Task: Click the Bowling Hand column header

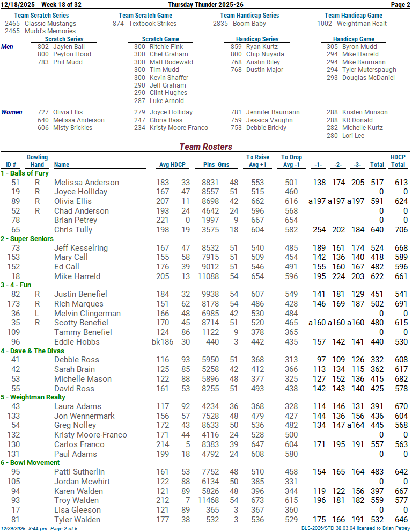Action: click(x=38, y=161)
